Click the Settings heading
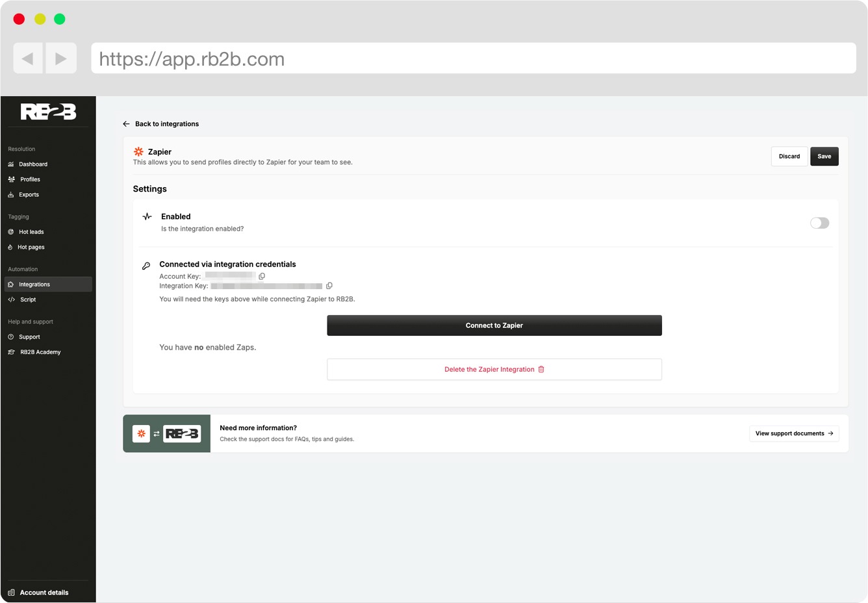Screen dimensions: 868x603 150,189
